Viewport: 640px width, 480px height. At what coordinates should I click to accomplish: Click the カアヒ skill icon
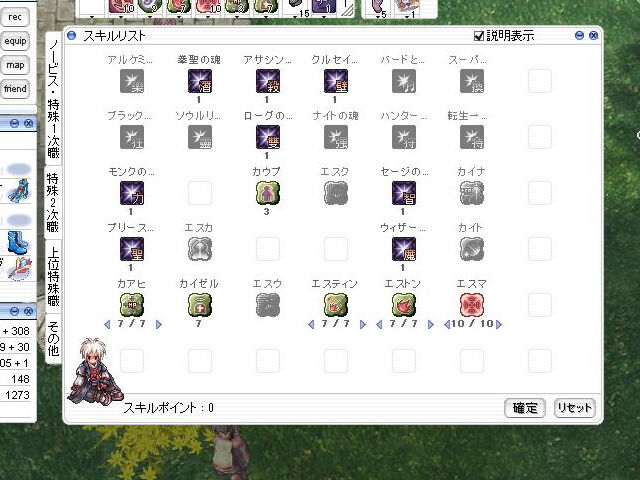tap(131, 304)
